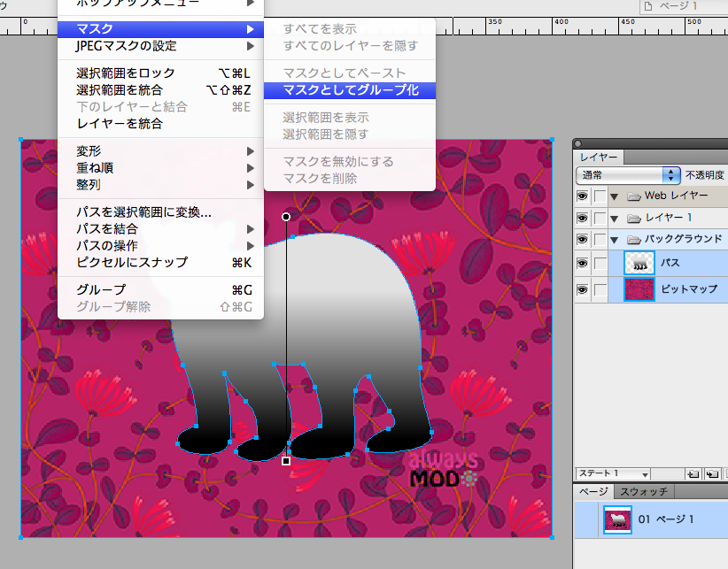Select the 01 ページ 1 page thumbnail

(x=617, y=519)
